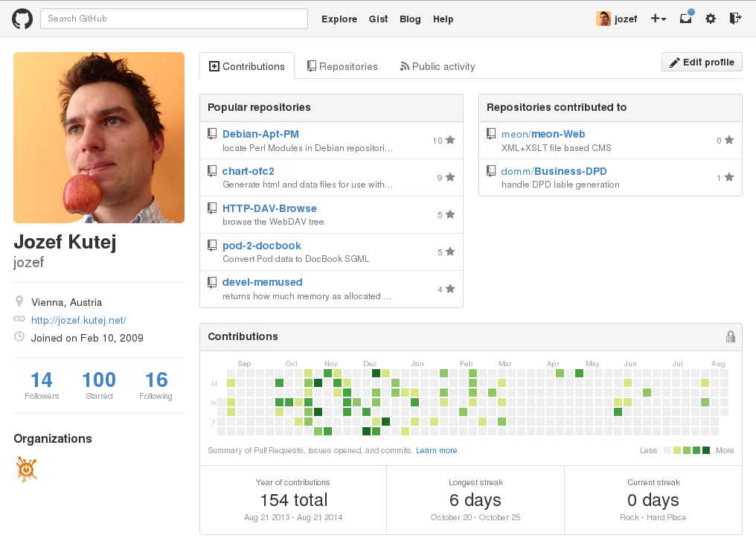Viewport: 756px width, 544px height.
Task: Switch to the Public activity tab
Action: (x=438, y=66)
